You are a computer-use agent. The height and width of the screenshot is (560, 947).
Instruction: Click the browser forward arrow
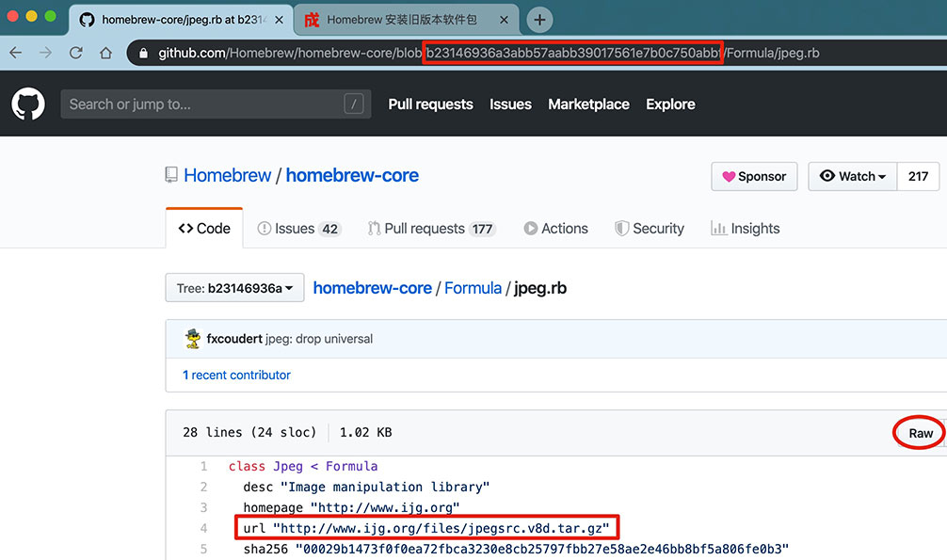click(46, 53)
